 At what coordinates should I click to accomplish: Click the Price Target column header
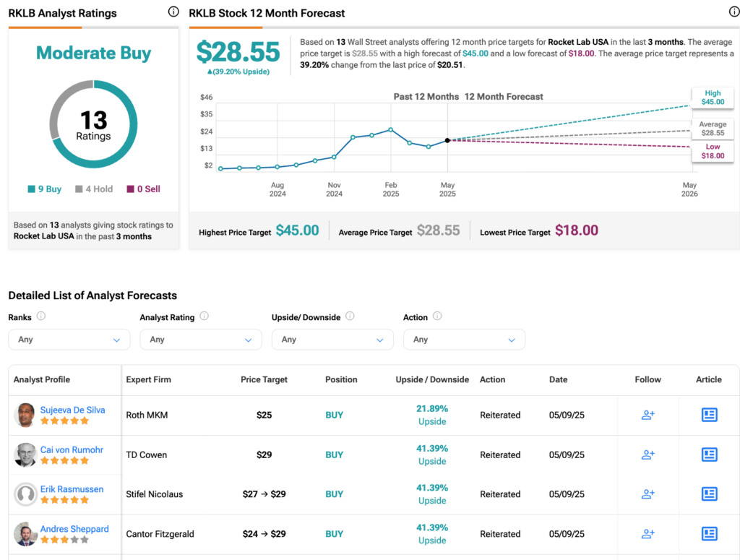click(x=264, y=379)
